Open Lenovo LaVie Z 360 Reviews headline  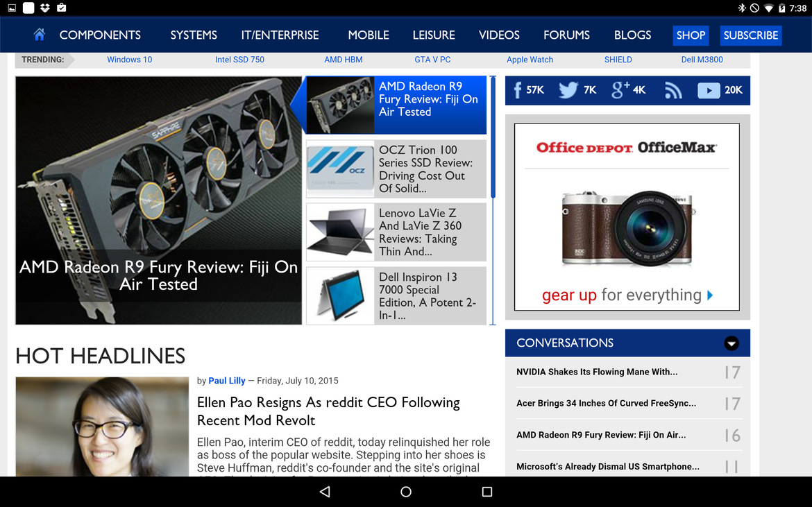coord(420,232)
